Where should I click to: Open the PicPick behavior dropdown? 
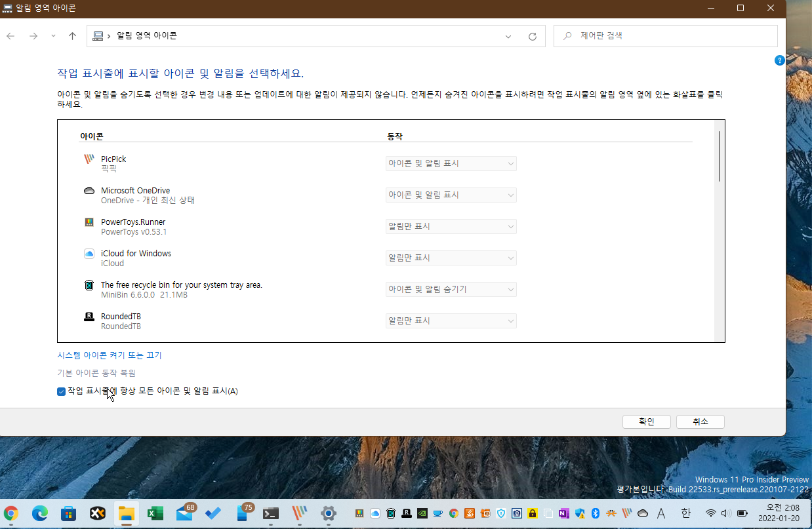(451, 163)
